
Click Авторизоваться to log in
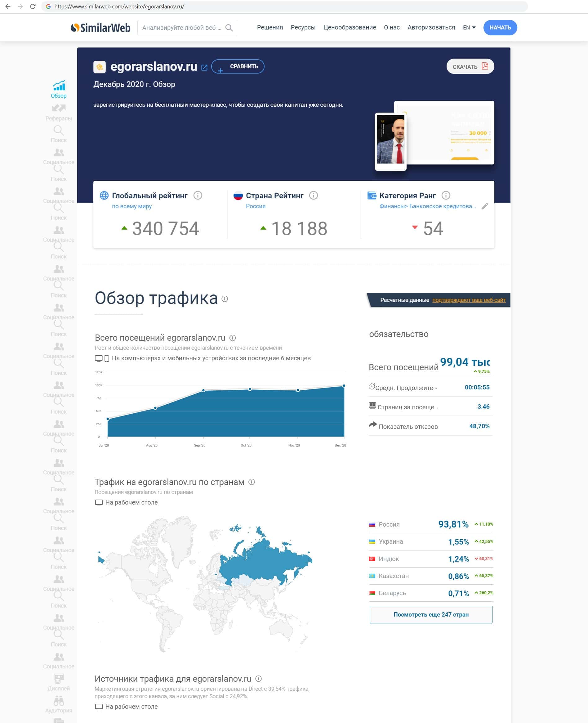point(431,27)
